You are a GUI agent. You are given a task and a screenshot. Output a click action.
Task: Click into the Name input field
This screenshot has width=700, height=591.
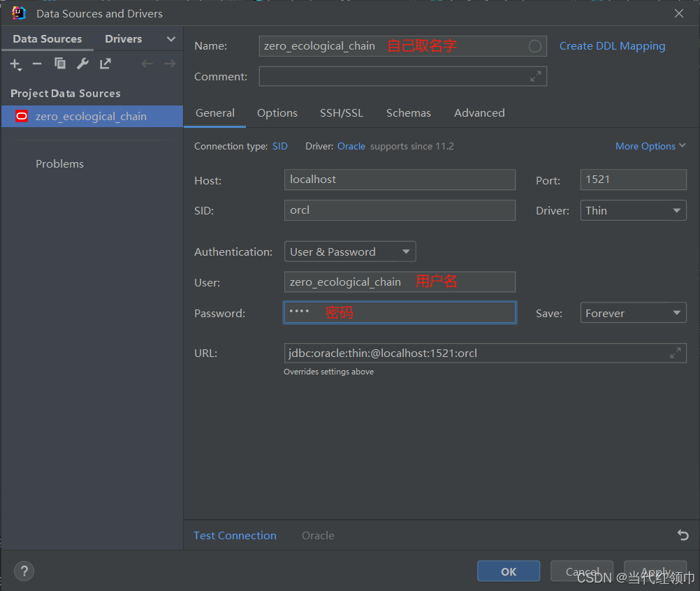click(402, 46)
